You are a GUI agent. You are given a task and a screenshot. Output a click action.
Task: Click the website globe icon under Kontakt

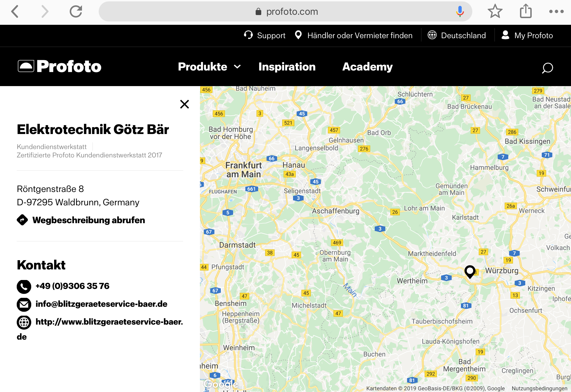(x=24, y=322)
